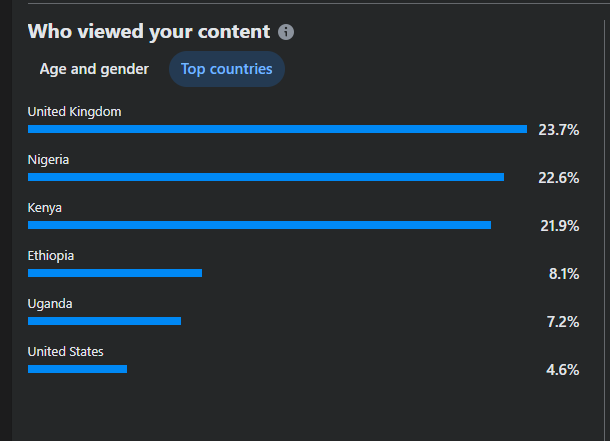
Task: Click the 8.1% value
Action: coord(564,273)
